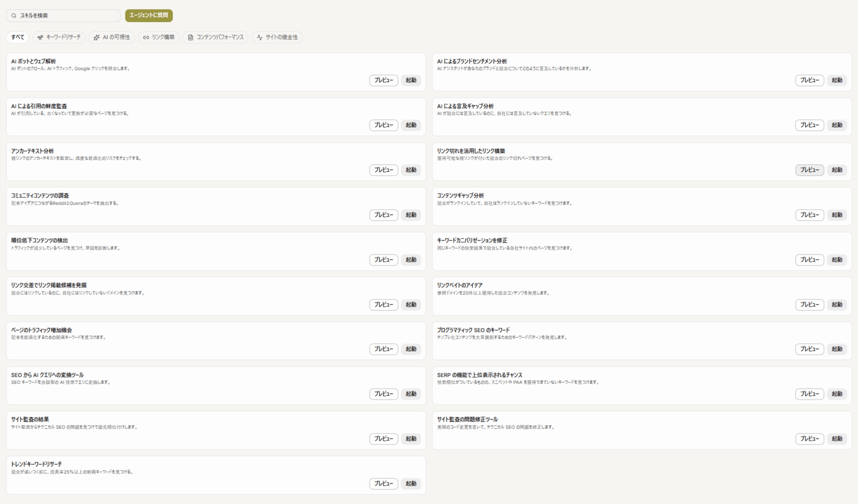
Task: Launch the コンテンツギャップ分析 skill
Action: tap(837, 215)
